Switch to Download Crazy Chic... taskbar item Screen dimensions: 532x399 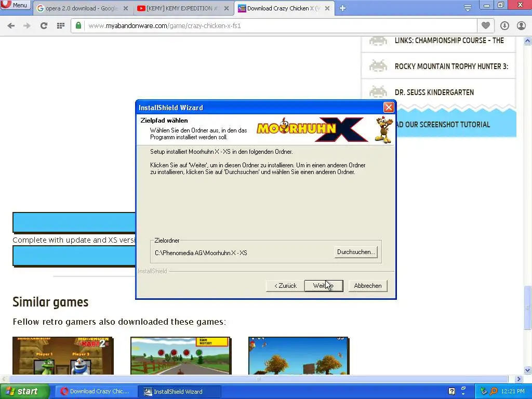[x=96, y=391]
